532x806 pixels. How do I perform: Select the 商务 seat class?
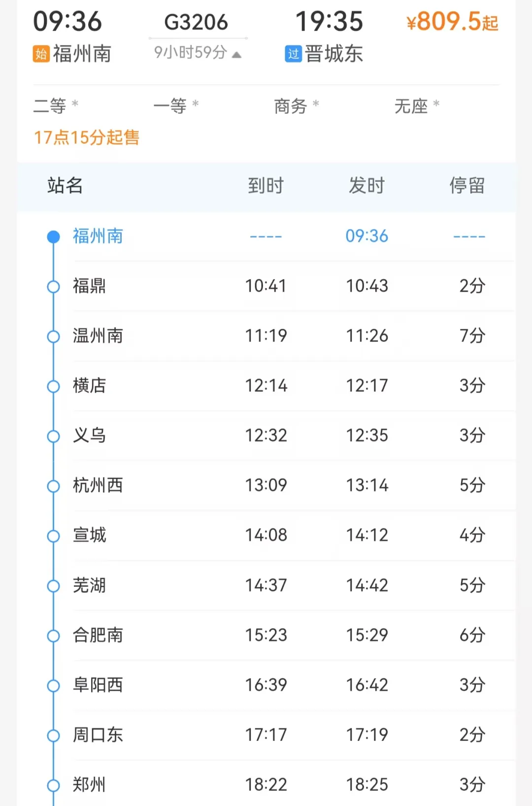click(x=296, y=105)
